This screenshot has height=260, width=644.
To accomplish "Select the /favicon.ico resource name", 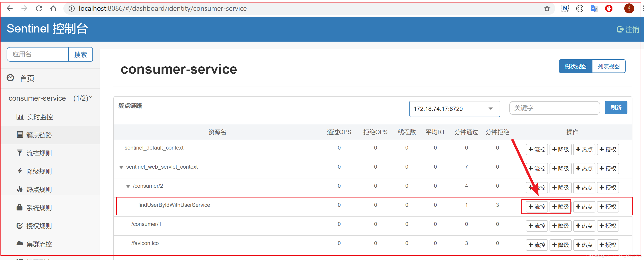I will 145,243.
